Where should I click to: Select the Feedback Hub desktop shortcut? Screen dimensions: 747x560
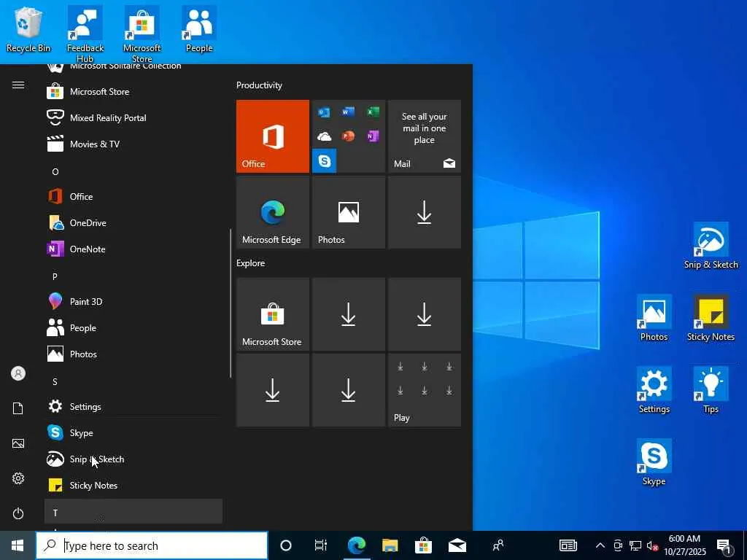pos(85,34)
